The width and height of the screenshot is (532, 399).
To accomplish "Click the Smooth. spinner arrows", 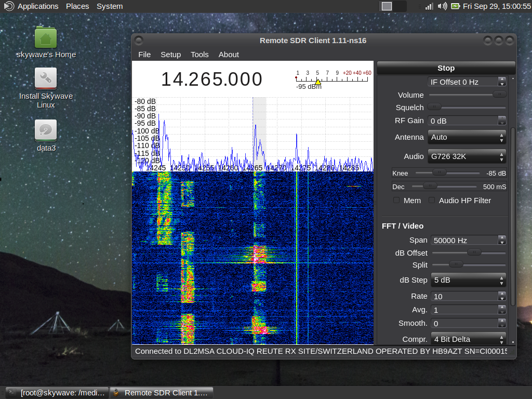I will point(502,323).
